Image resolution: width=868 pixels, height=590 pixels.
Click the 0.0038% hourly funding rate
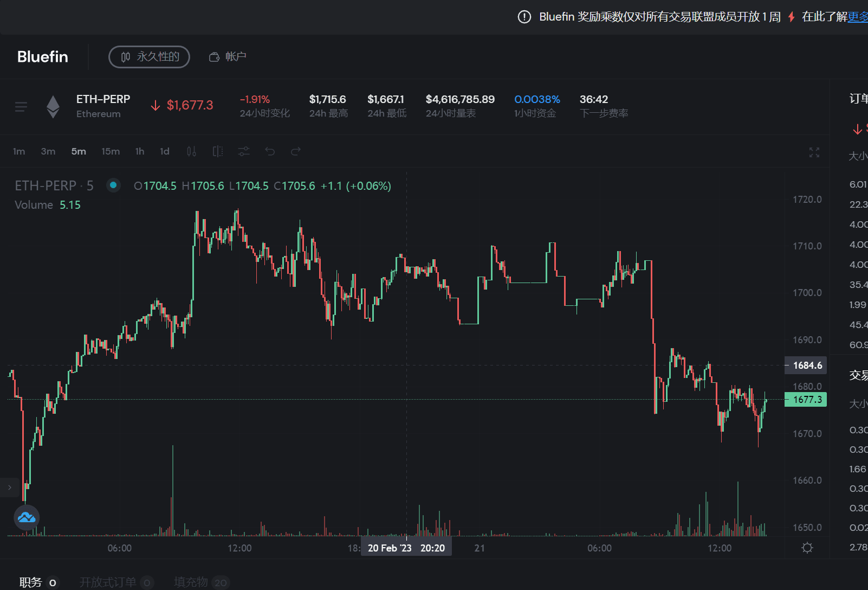[537, 99]
